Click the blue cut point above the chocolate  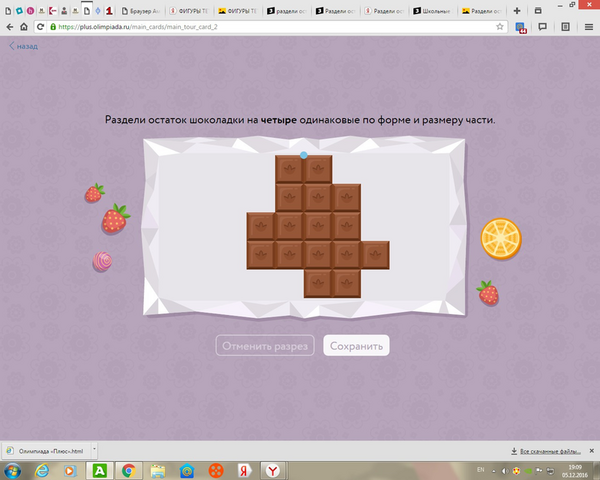(303, 155)
